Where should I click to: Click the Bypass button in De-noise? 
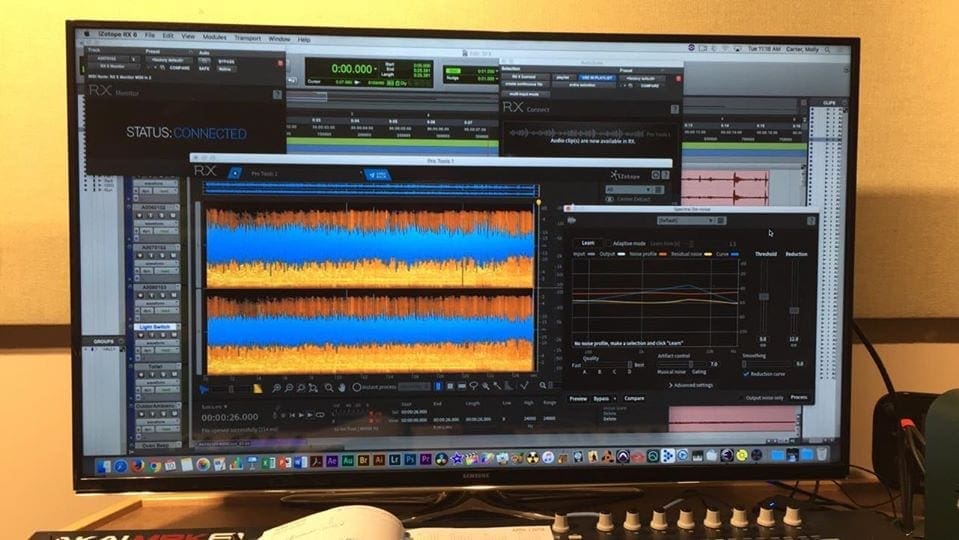point(601,398)
